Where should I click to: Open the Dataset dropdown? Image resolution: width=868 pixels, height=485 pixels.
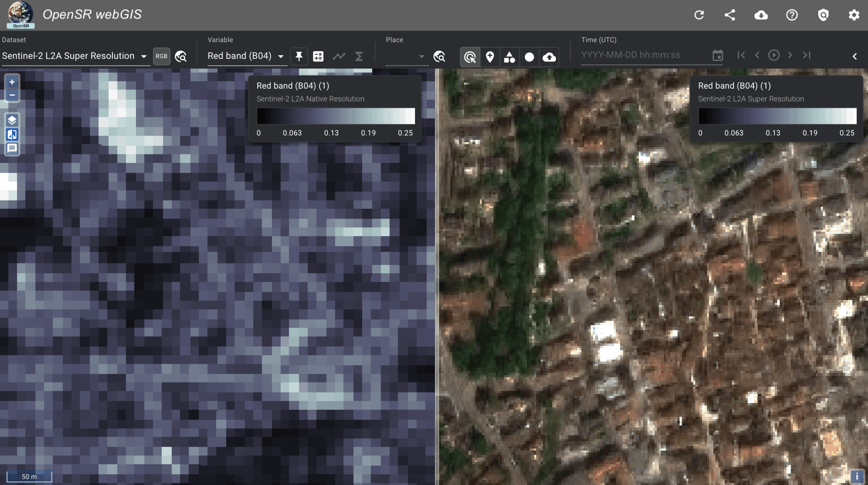(x=75, y=56)
